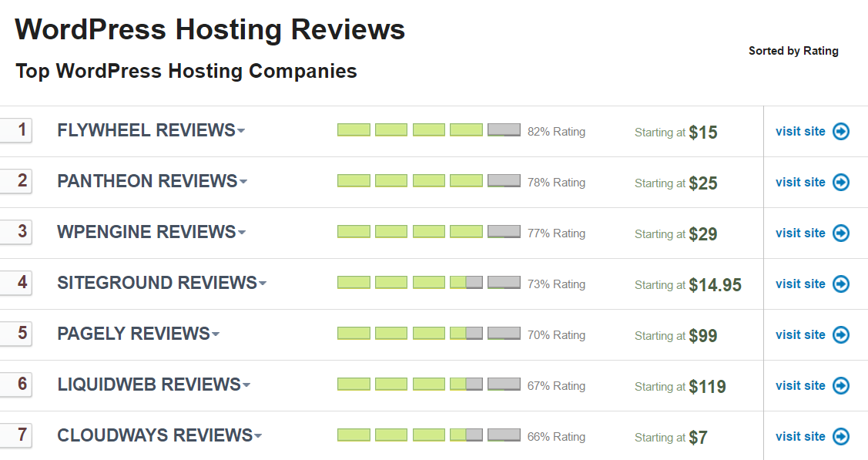Viewport: 868px width, 460px height.
Task: Click the PANTHEON REVIEWS heading
Action: [x=148, y=181]
